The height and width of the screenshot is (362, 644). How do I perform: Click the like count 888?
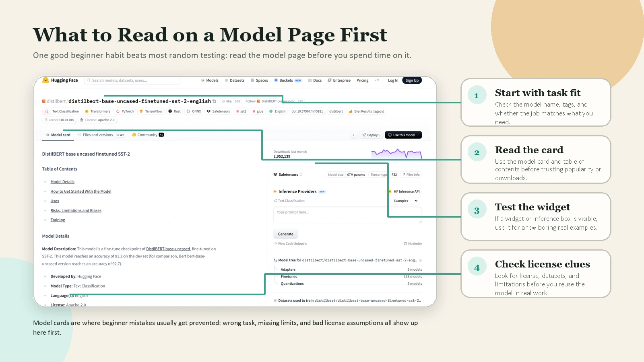point(237,101)
